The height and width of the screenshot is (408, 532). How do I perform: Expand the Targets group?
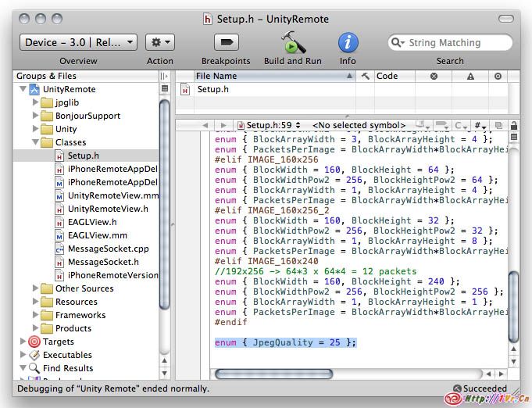pos(23,342)
